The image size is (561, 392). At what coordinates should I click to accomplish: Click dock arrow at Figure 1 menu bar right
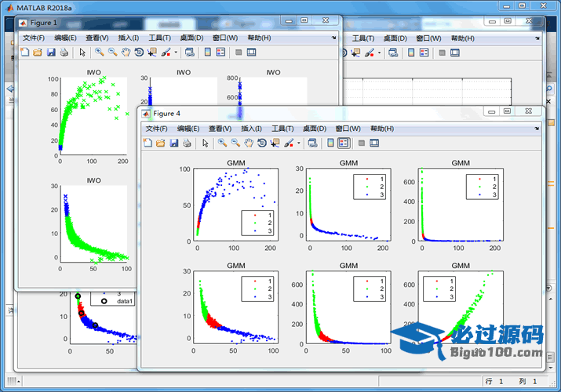[333, 38]
